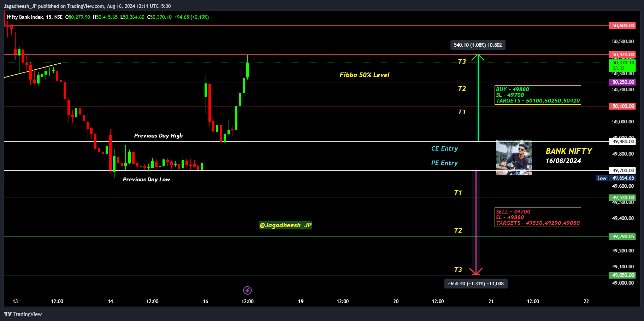Click the 50,420.00 red price label
The image size is (644, 321).
(622, 54)
